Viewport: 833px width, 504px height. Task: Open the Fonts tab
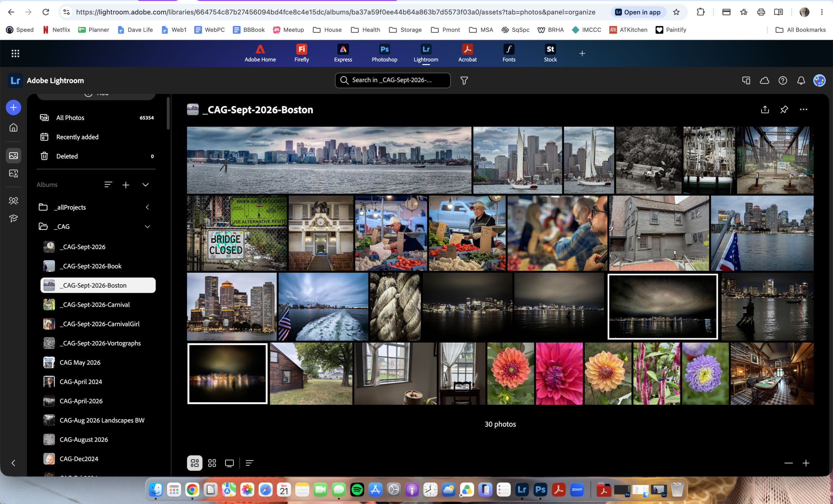click(509, 53)
